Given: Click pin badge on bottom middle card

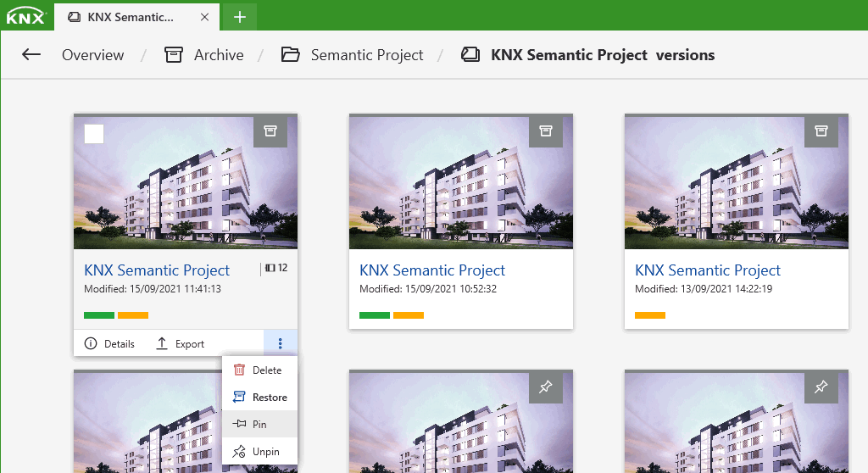Looking at the screenshot, I should pyautogui.click(x=546, y=387).
